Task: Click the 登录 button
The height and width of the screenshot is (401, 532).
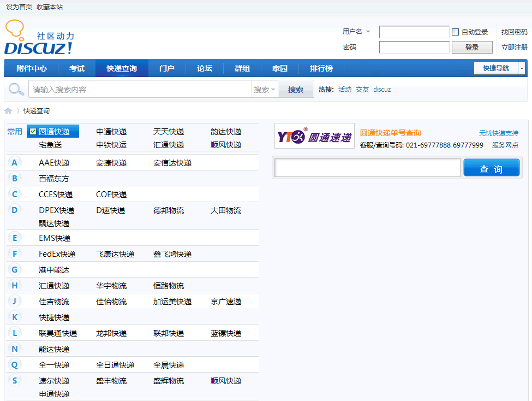Action: coord(472,47)
